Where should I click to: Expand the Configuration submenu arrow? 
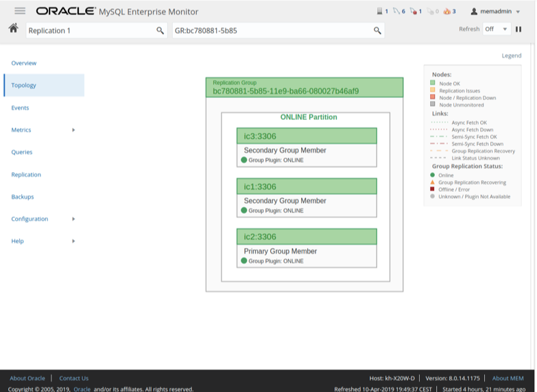73,219
